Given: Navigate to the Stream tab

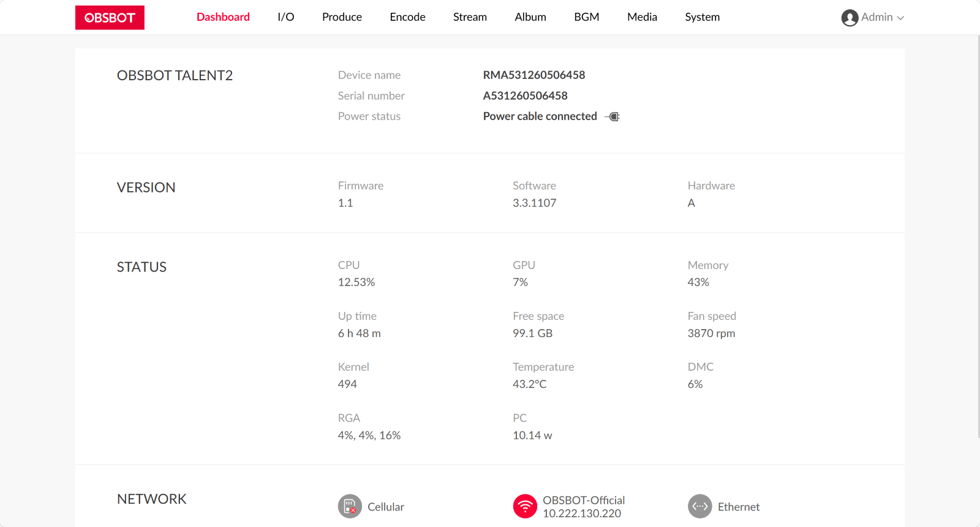Looking at the screenshot, I should (x=470, y=17).
